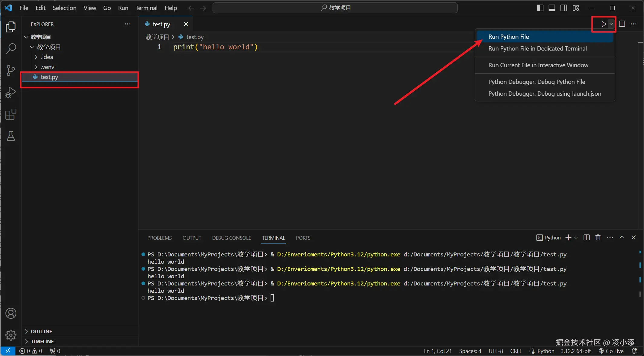The width and height of the screenshot is (644, 356).
Task: Open the Source Control view
Action: tap(11, 70)
